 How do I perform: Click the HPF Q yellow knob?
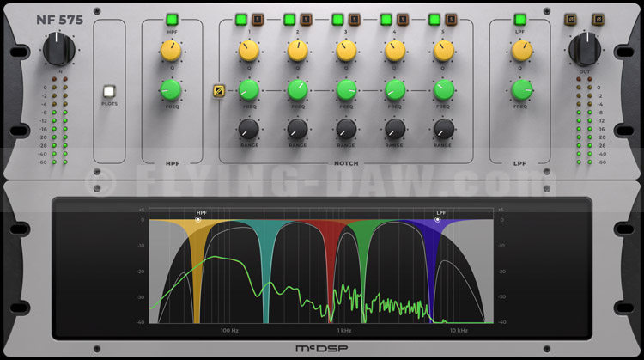coord(171,51)
